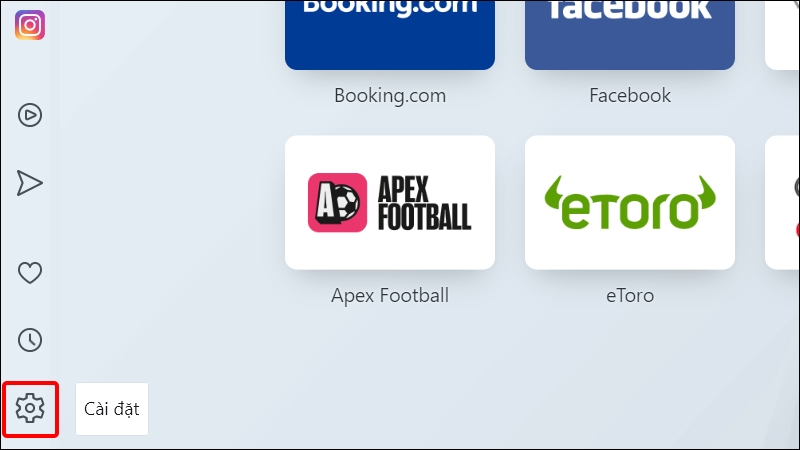Viewport: 800px width, 450px height.
Task: Open the cut-off tile right of eToro
Action: point(783,203)
